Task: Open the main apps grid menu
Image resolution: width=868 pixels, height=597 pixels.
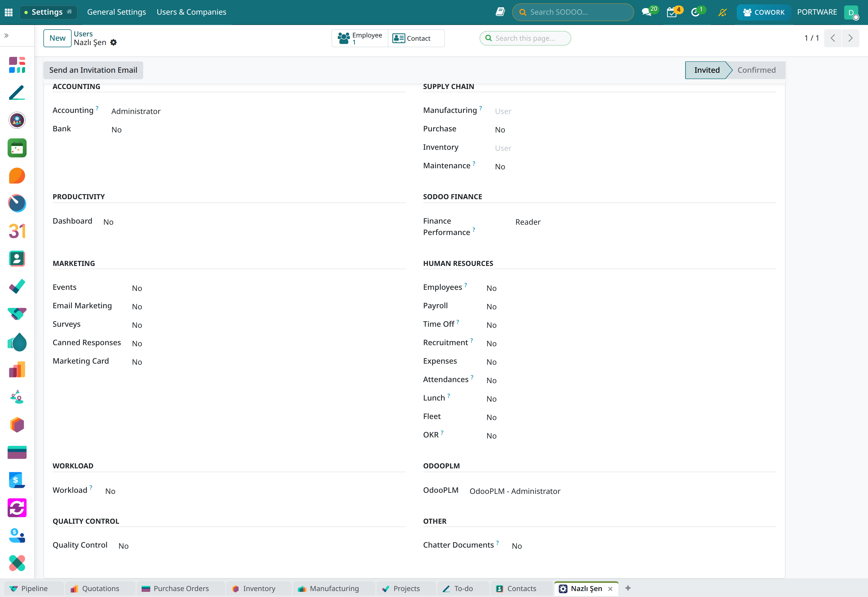Action: point(9,12)
